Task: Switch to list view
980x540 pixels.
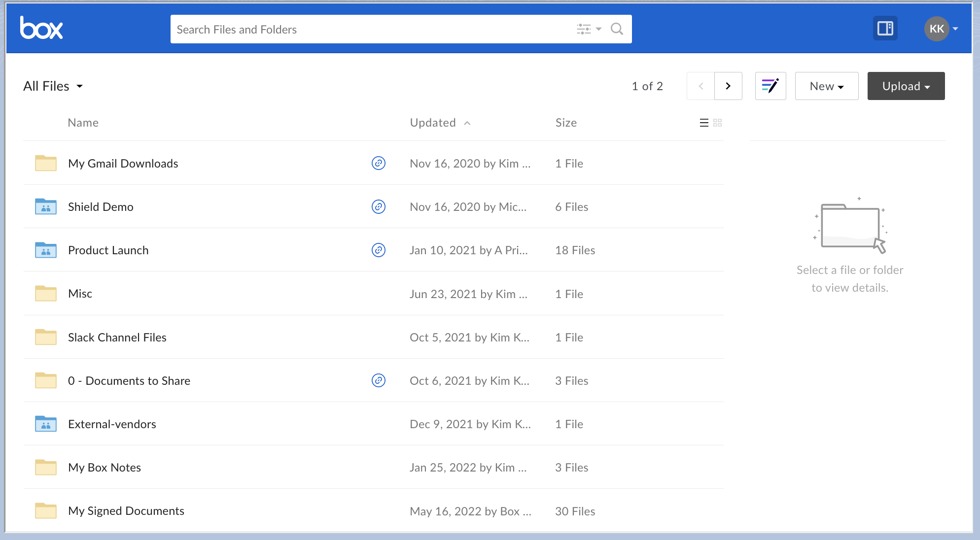Action: tap(704, 123)
